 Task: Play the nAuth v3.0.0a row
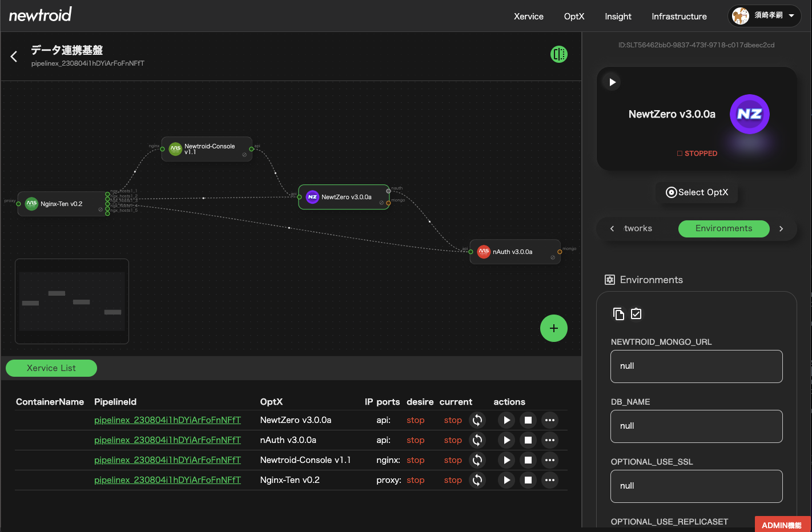(507, 440)
